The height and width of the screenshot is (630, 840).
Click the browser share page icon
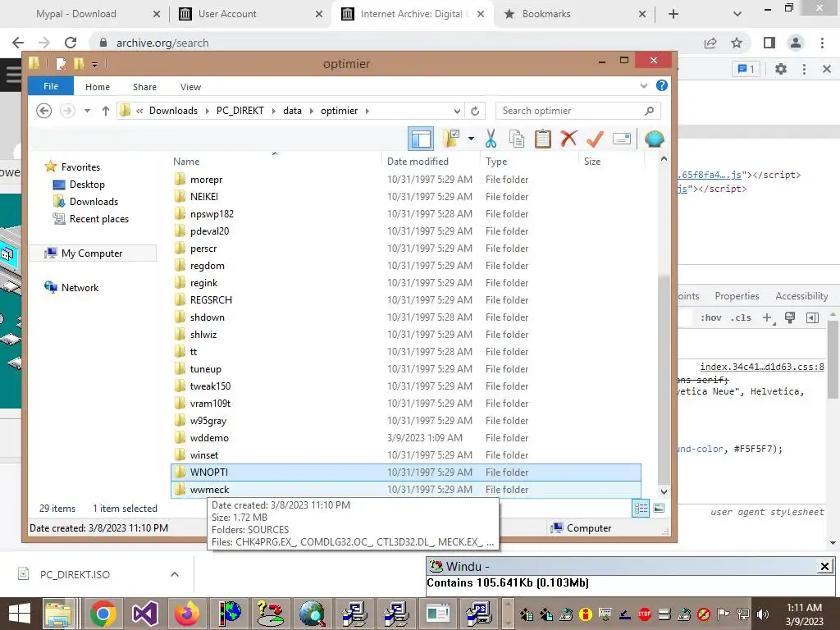(x=711, y=43)
